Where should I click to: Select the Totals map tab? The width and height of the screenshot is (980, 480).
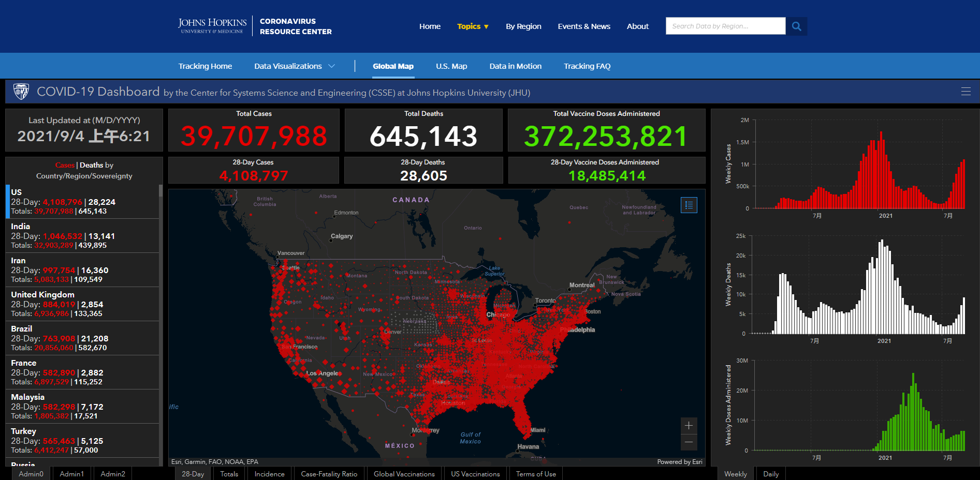point(229,474)
